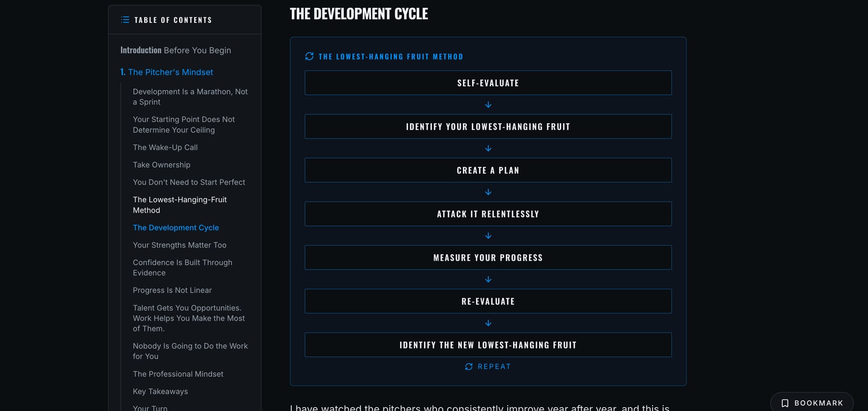
Task: Click the Measure Your Progress step
Action: [488, 258]
